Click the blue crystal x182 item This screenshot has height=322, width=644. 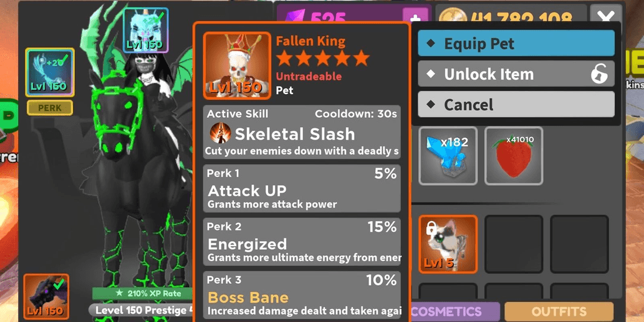click(448, 156)
